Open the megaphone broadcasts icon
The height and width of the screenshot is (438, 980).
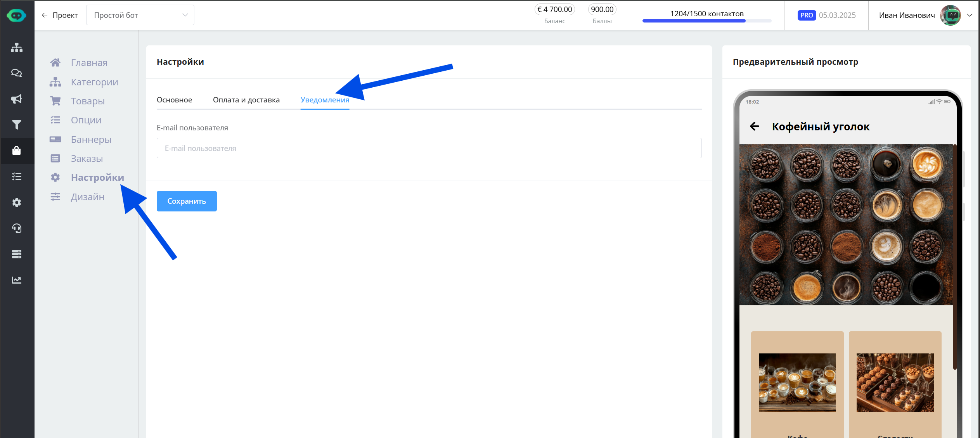coord(16,99)
